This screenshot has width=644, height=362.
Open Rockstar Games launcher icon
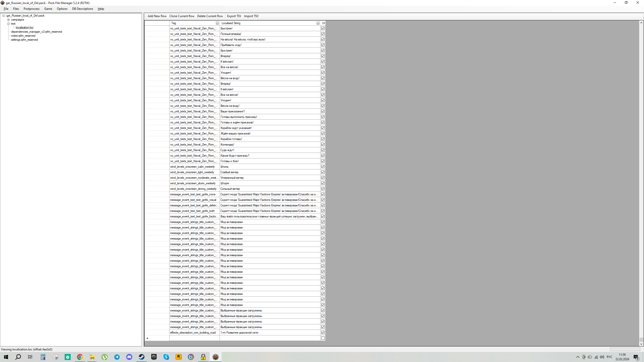[179, 357]
